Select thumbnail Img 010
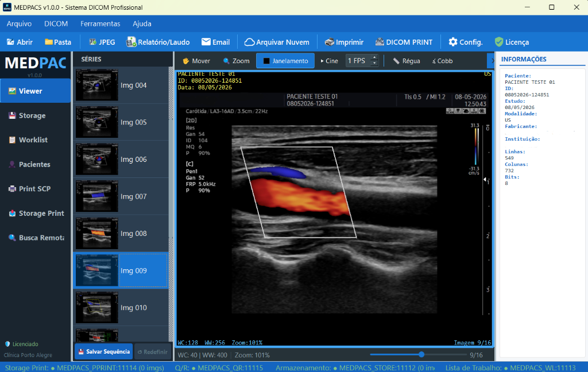588x372 pixels. 121,308
